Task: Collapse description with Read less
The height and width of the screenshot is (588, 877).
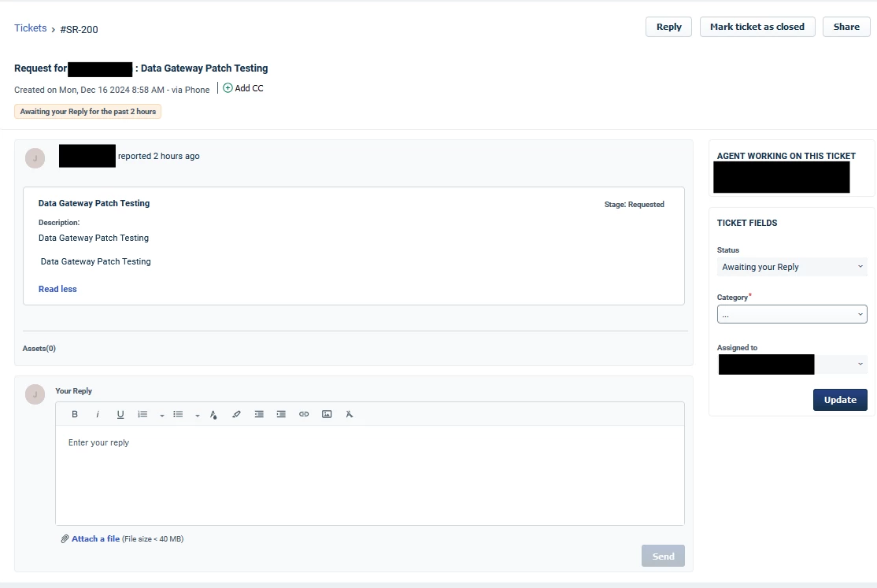Action: tap(57, 289)
